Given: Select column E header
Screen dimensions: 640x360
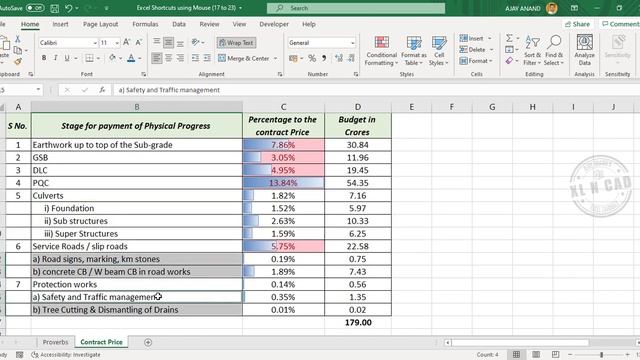Looking at the screenshot, I should (411, 107).
